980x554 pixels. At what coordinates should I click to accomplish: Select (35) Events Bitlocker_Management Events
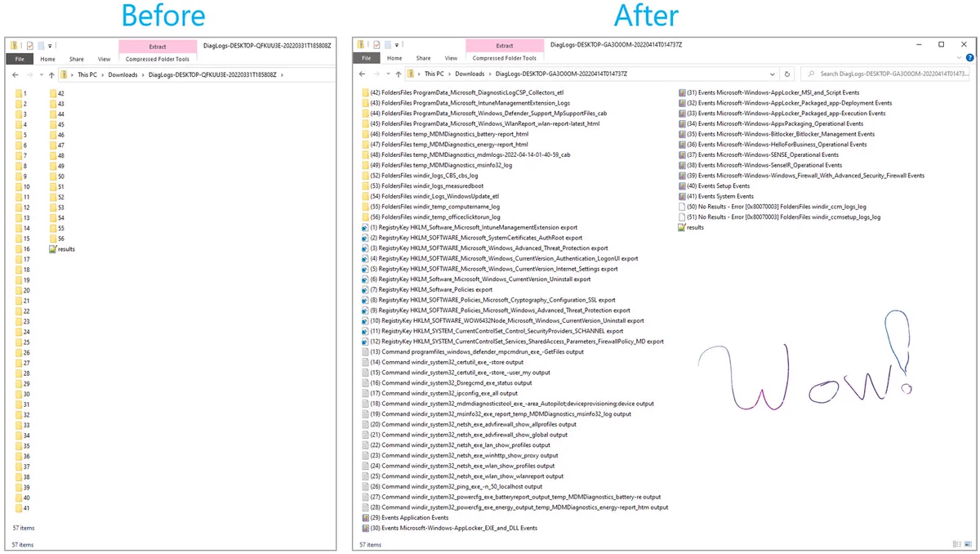(x=777, y=135)
